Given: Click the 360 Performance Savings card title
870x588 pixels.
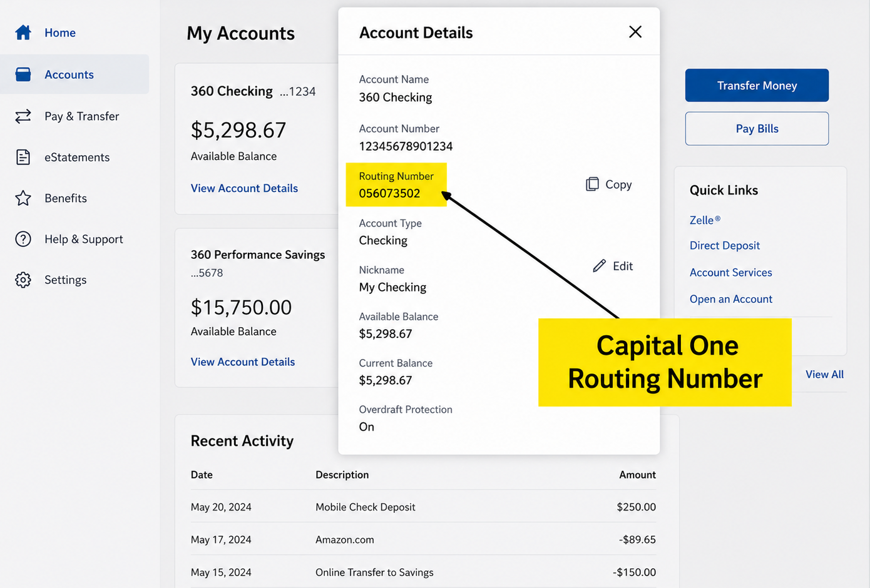Looking at the screenshot, I should click(258, 255).
